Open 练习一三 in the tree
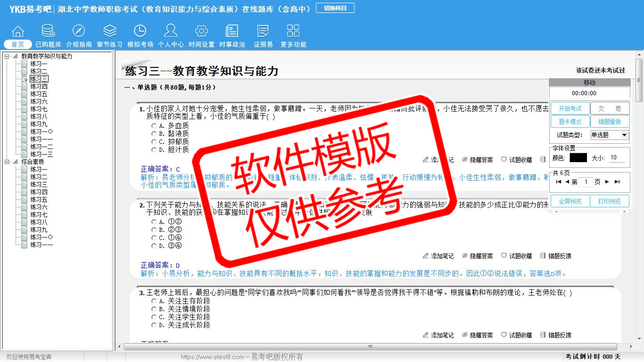644x362 pixels. [x=41, y=154]
